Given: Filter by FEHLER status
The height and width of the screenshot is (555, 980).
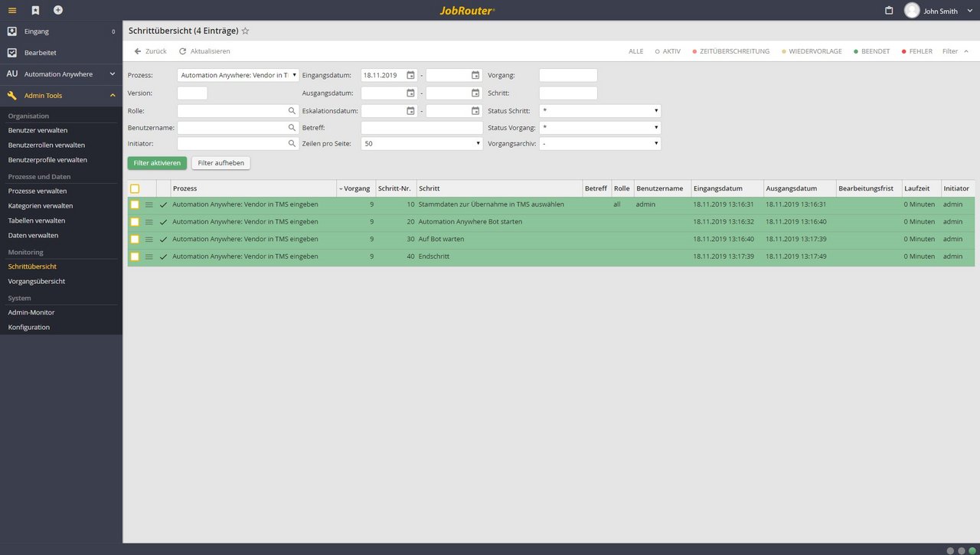Looking at the screenshot, I should tap(916, 51).
